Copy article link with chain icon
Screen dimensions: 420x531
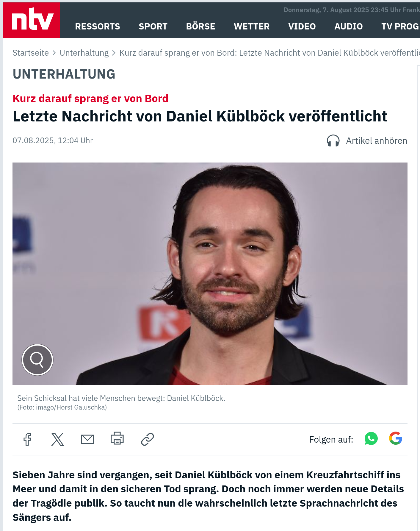[x=147, y=439]
